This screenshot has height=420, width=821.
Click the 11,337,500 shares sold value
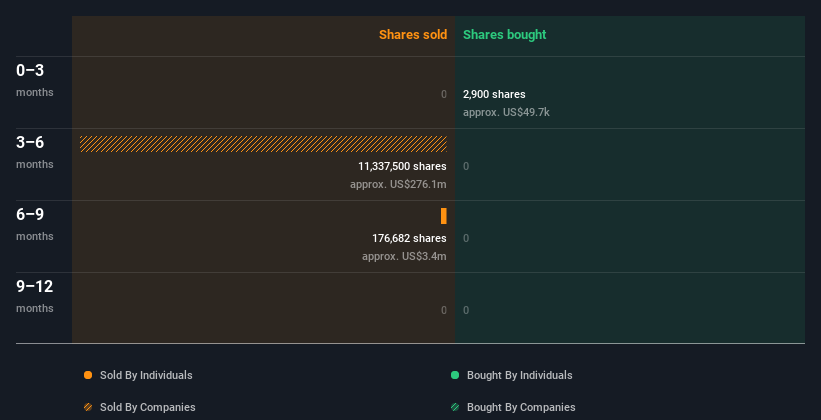pos(402,166)
